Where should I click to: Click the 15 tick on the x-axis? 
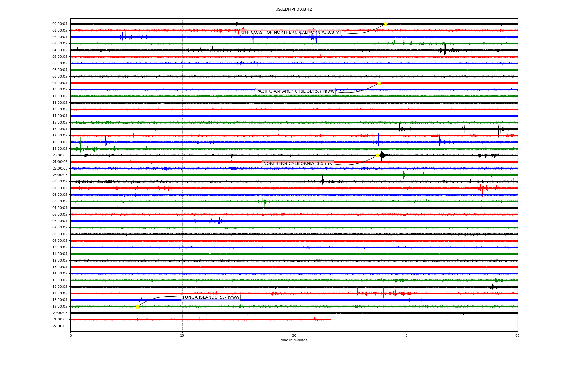pos(182,335)
